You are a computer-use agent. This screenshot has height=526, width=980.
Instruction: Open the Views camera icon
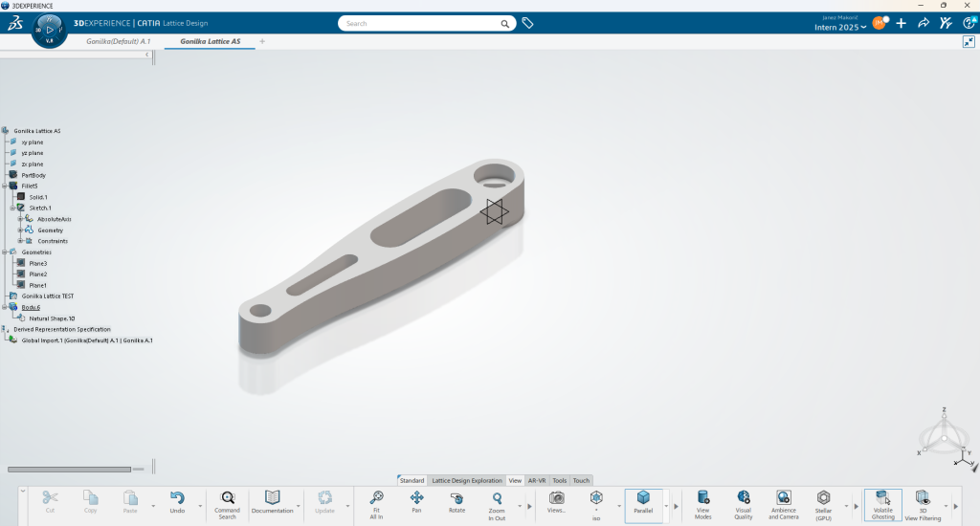(x=556, y=498)
